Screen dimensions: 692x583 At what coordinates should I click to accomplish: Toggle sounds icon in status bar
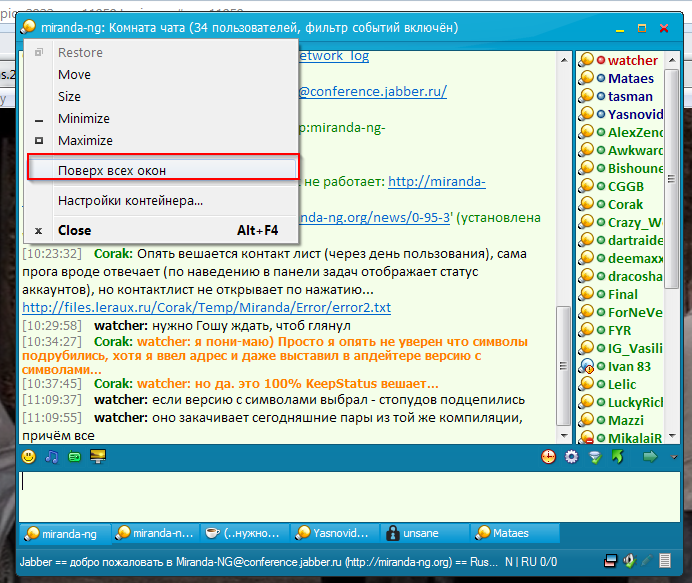point(630,561)
